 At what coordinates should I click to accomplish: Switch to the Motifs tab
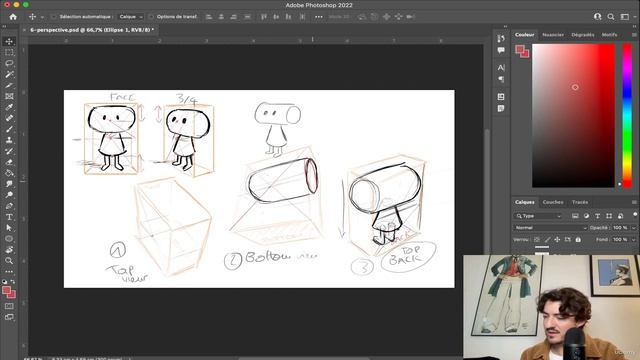pos(609,35)
